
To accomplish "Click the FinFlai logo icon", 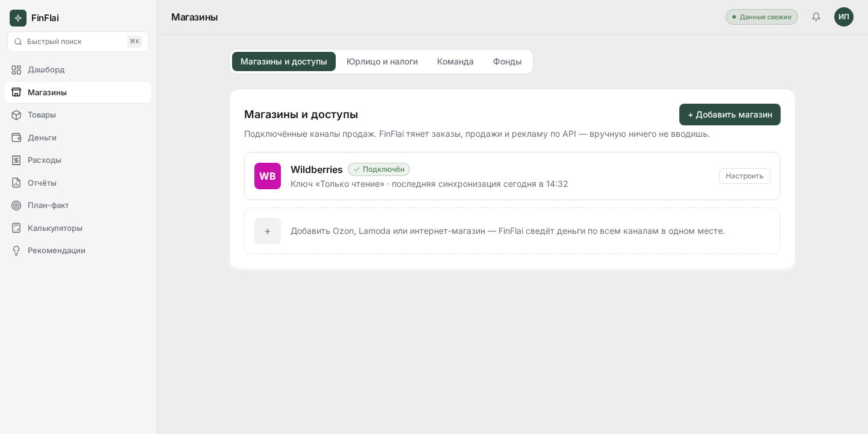I will point(18,18).
